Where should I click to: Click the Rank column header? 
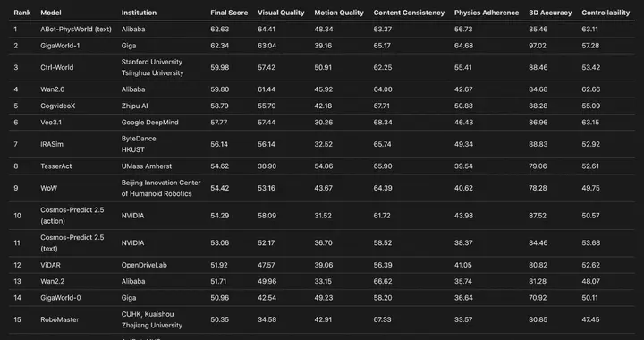tap(22, 13)
